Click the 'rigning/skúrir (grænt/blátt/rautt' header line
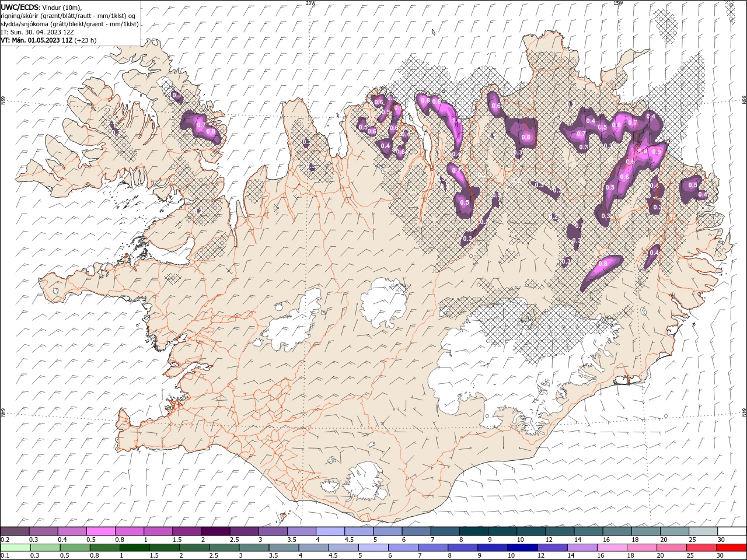747x560 pixels. pos(68,15)
